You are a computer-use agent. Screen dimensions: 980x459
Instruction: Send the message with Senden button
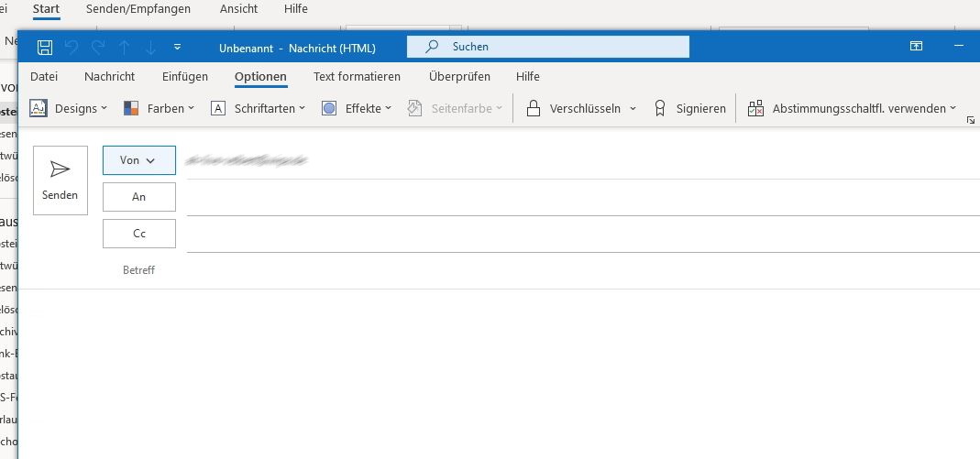[x=61, y=180]
